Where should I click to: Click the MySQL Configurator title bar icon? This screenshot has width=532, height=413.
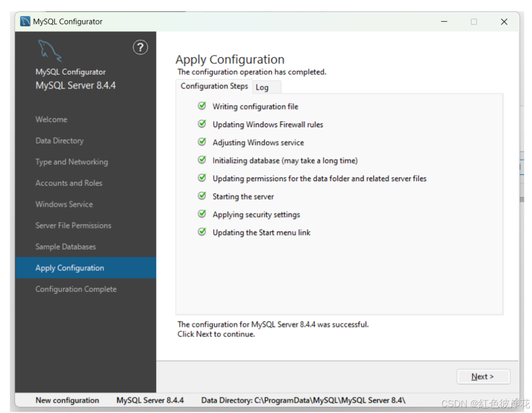[x=25, y=21]
